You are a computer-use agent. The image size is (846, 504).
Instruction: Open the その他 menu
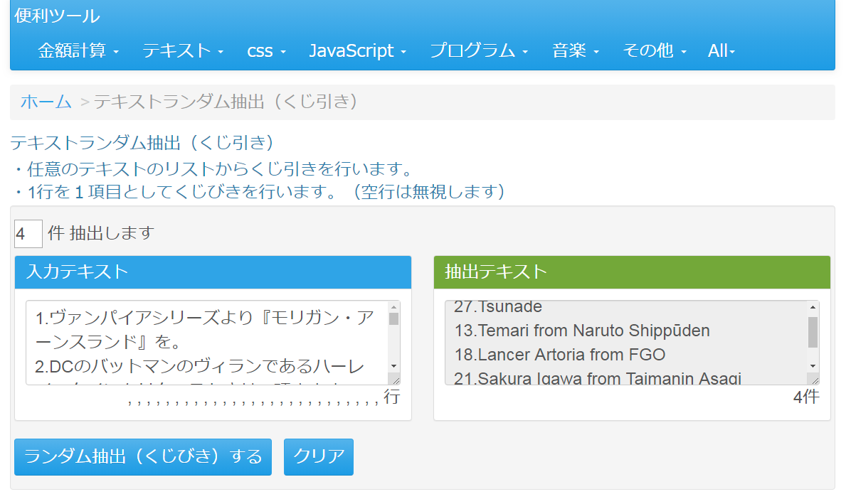coord(654,50)
